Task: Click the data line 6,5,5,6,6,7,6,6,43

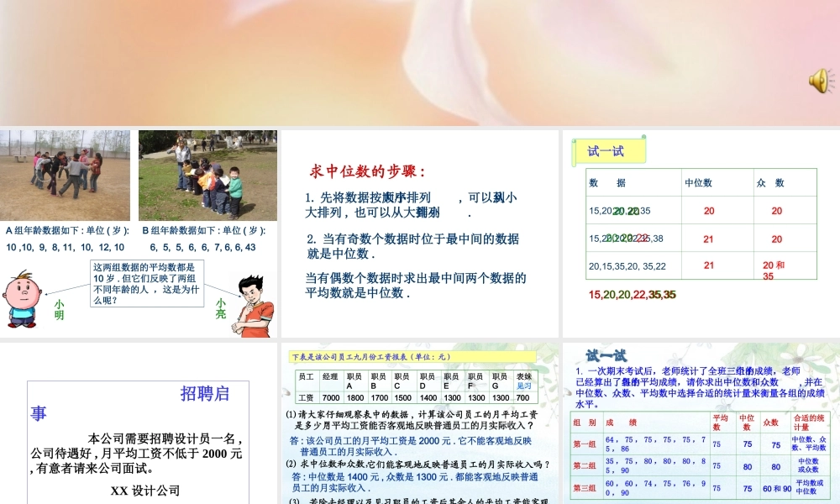Action: tap(203, 248)
